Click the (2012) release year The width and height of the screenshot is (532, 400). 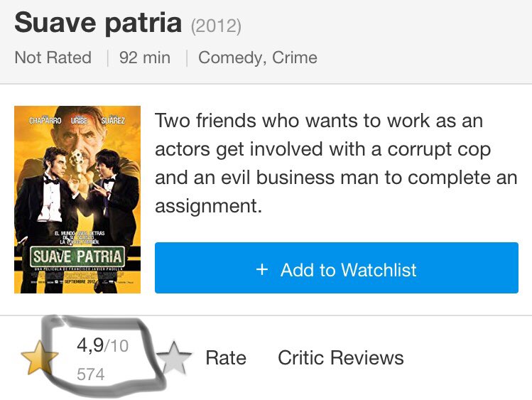click(216, 26)
